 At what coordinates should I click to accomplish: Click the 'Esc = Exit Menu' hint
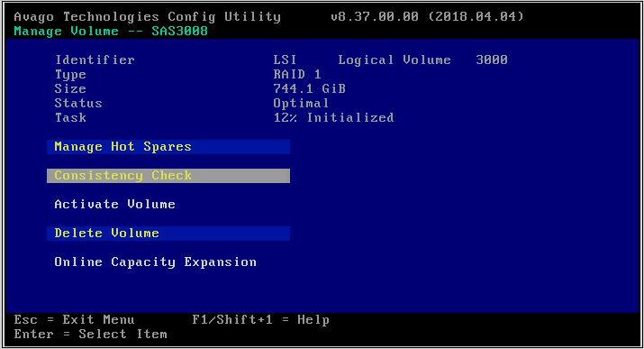tap(75, 320)
